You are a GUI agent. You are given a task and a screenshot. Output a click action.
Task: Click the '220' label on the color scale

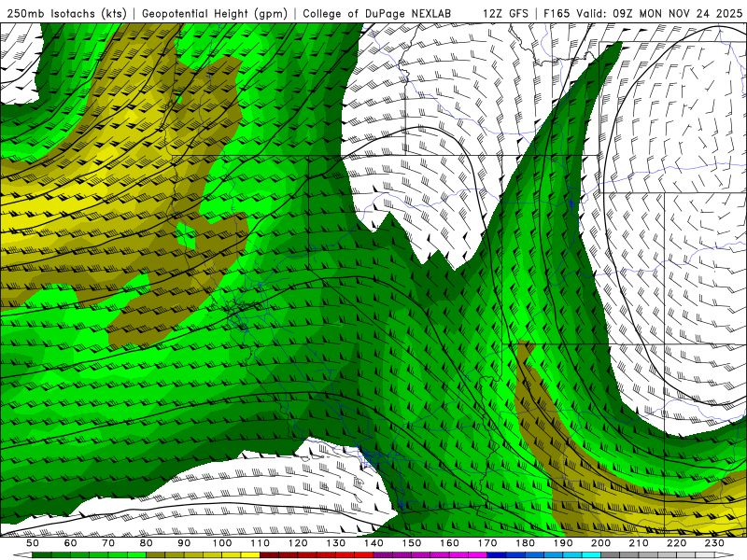(x=676, y=543)
